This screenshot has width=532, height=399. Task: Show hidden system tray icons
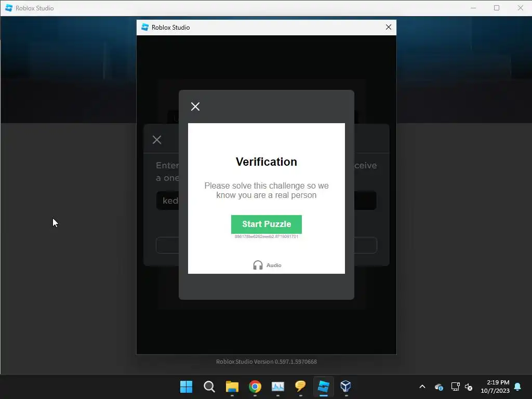click(422, 387)
